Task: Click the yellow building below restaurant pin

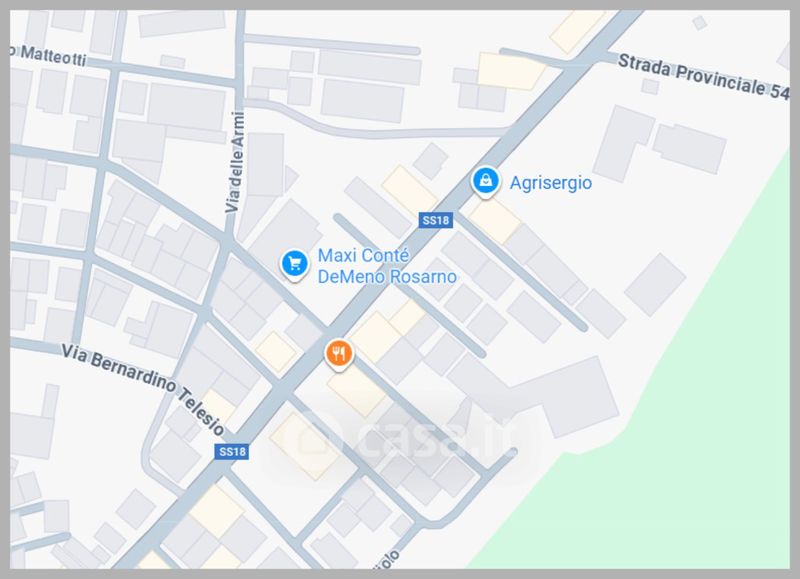Action: pyautogui.click(x=357, y=391)
